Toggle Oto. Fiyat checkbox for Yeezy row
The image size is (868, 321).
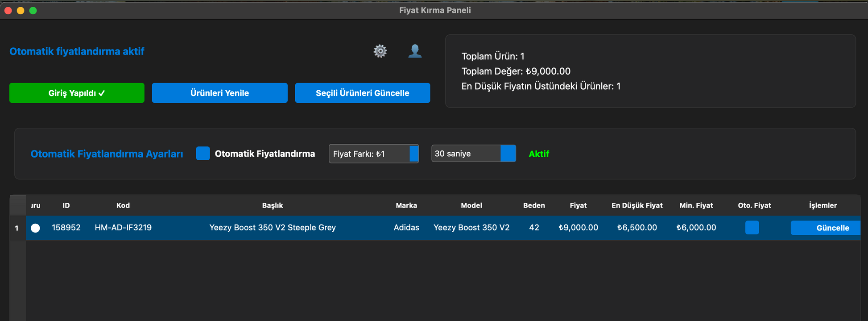pos(752,227)
